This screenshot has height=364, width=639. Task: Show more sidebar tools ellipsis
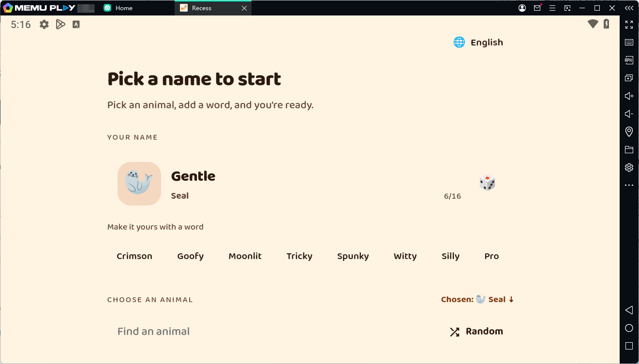629,185
